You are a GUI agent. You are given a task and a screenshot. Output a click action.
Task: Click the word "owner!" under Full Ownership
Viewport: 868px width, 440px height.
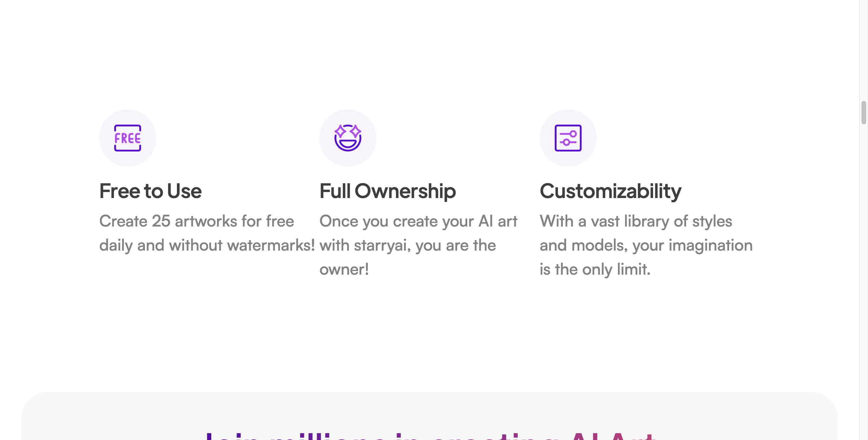tap(344, 270)
